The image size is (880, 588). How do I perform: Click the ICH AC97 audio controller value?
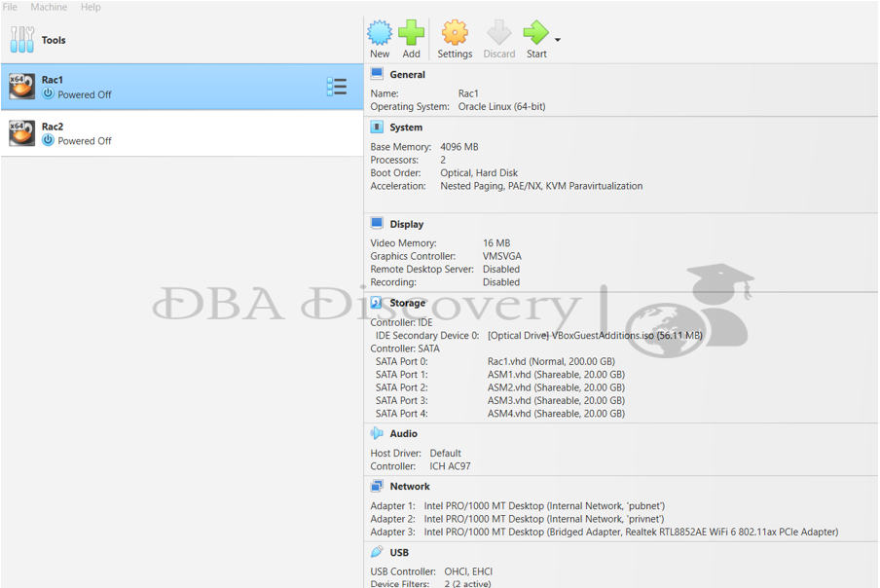click(x=450, y=466)
